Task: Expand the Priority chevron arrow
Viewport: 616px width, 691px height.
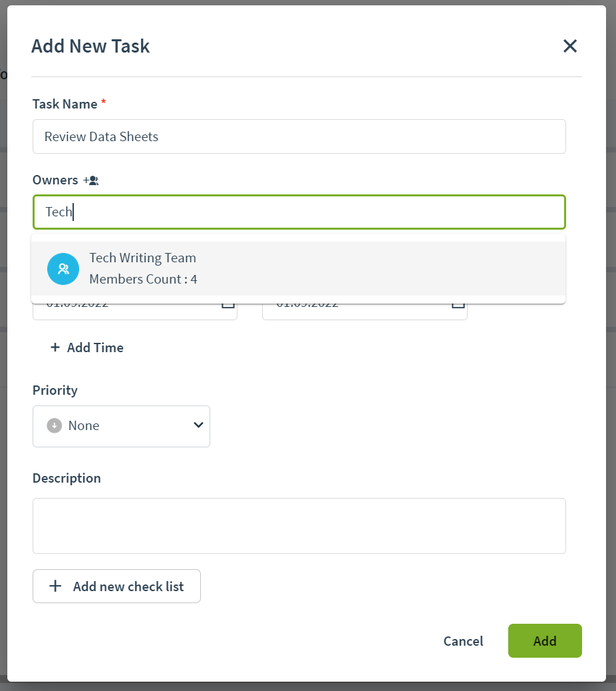Action: point(199,425)
